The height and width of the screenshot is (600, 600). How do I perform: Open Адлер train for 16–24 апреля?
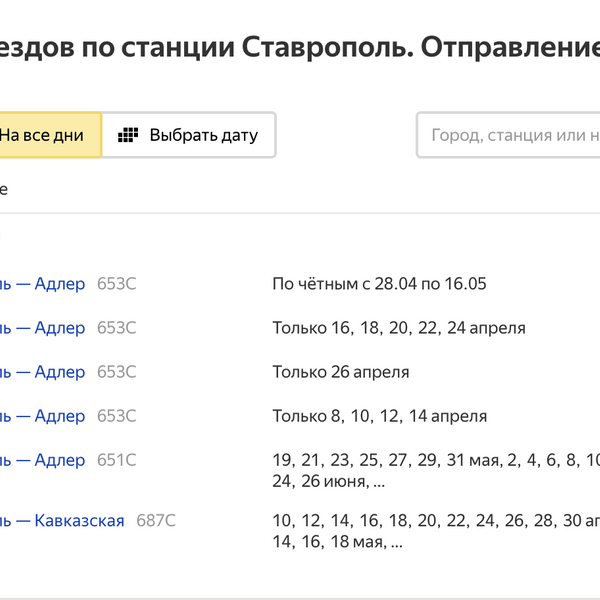[44, 328]
